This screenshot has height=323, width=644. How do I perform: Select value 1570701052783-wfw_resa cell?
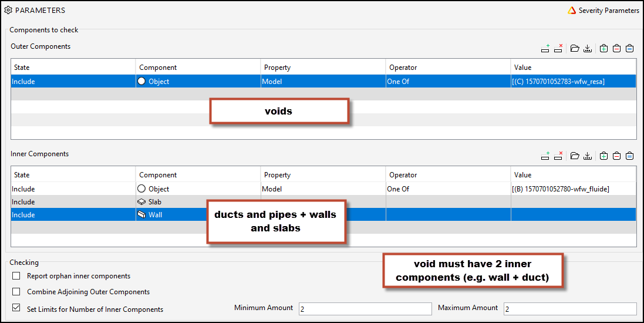(x=574, y=82)
